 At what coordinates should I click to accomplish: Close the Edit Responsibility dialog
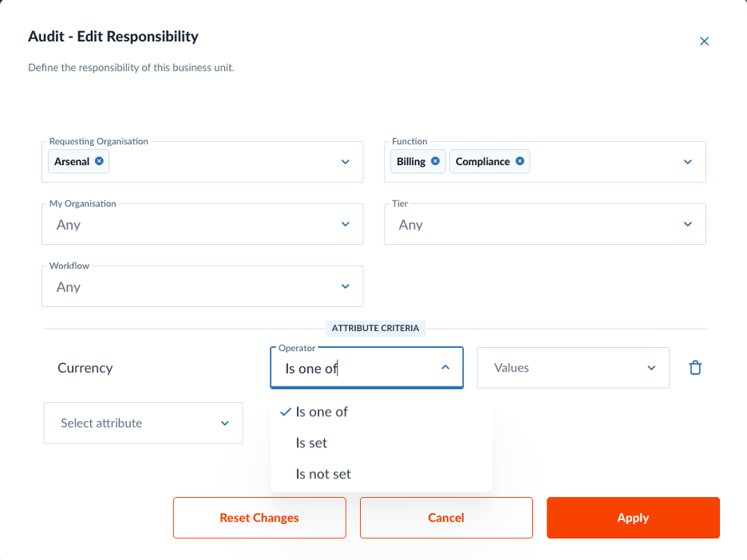pyautogui.click(x=704, y=41)
